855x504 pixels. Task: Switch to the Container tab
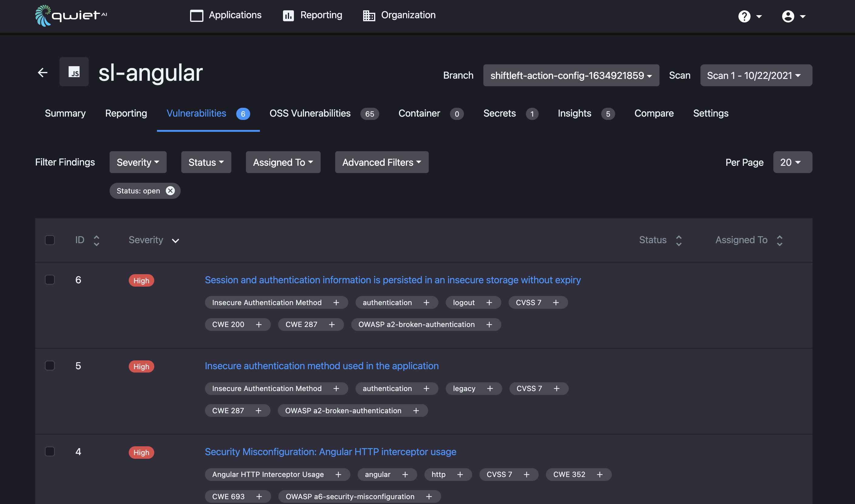coord(431,114)
